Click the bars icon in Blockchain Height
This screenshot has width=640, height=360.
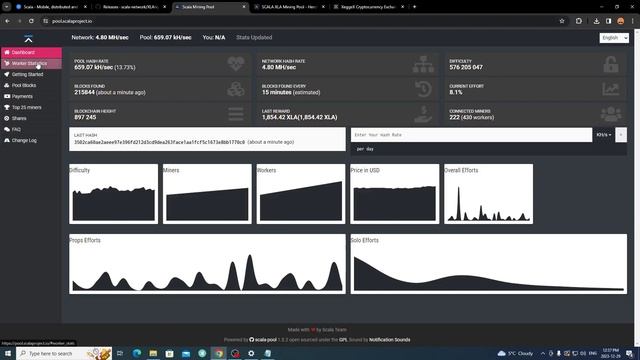pyautogui.click(x=236, y=114)
